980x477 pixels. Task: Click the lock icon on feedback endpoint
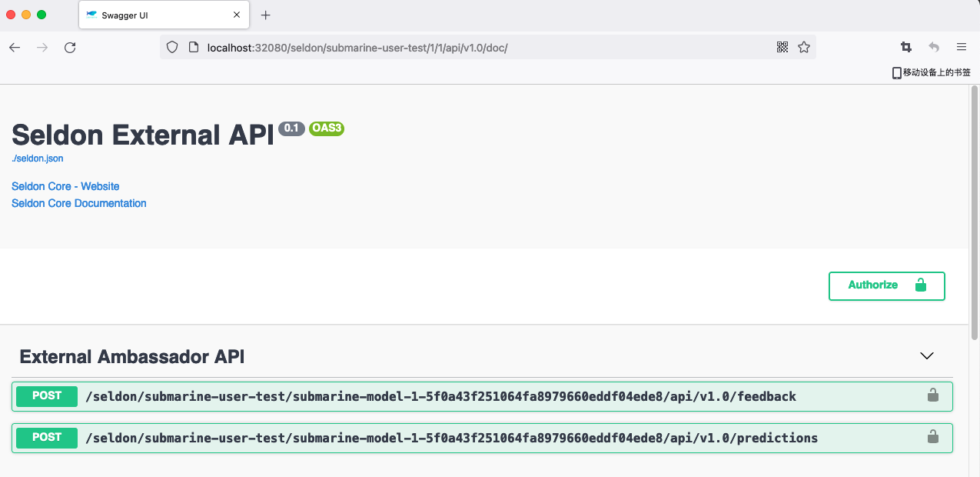(x=933, y=395)
